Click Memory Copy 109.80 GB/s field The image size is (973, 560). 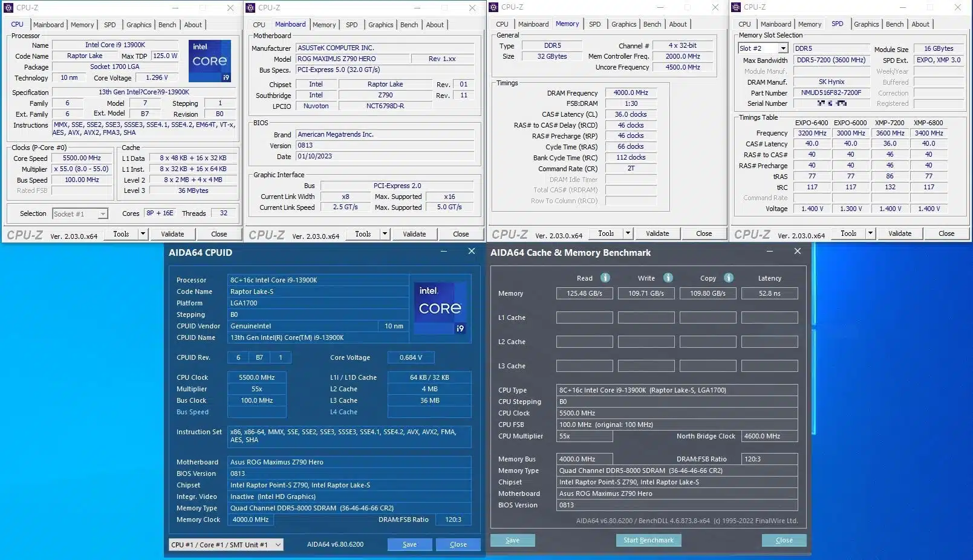[x=708, y=293]
